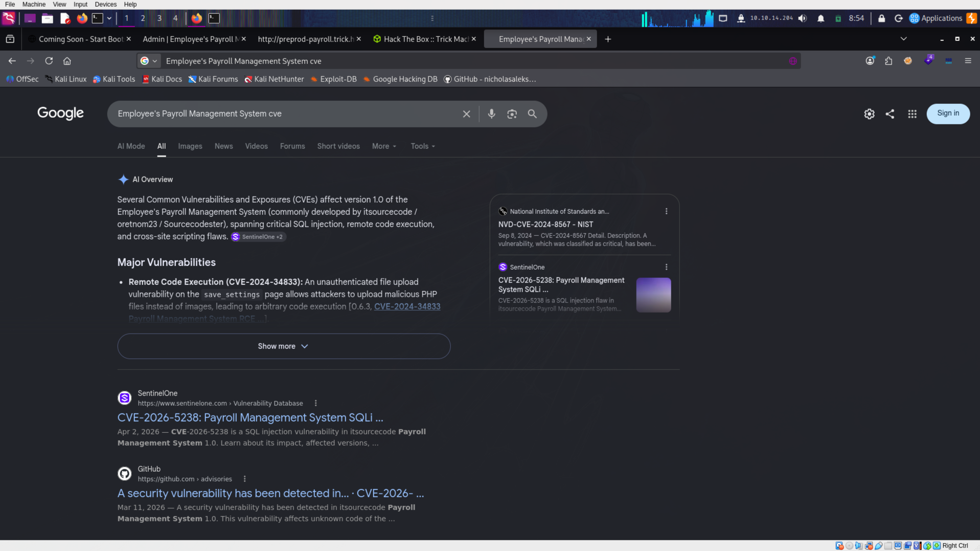Click the share icon near Sign in

[890, 114]
